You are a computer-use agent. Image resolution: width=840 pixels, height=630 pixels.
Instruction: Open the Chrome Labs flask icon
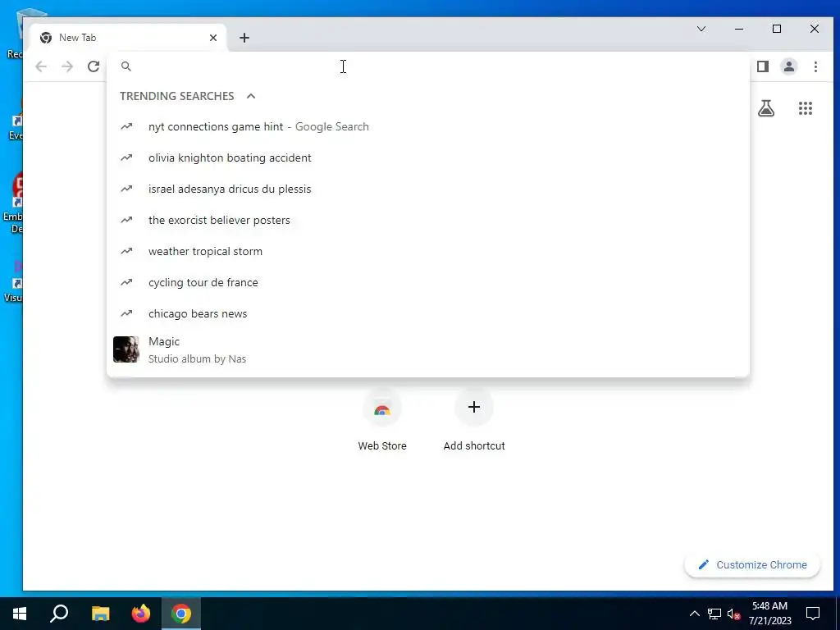[766, 108]
